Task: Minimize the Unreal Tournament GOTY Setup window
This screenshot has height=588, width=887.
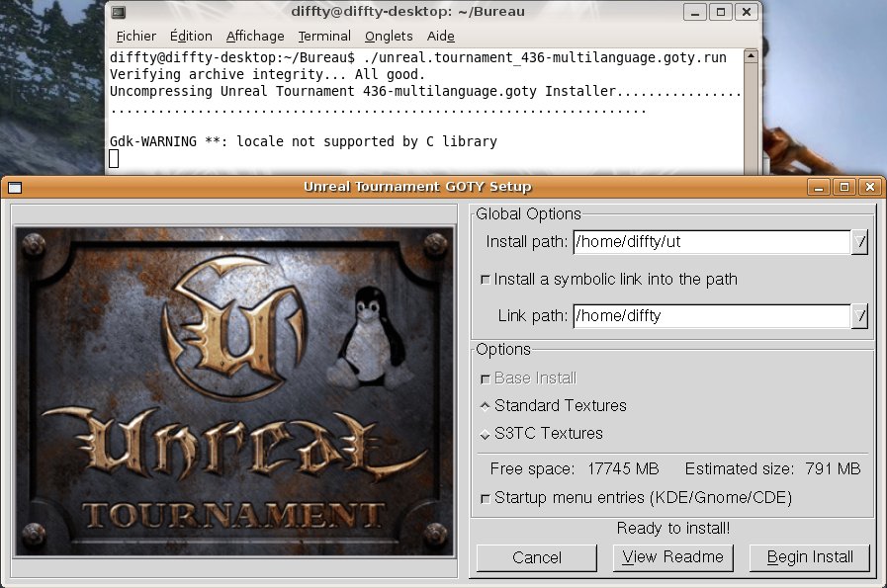Action: (x=819, y=187)
